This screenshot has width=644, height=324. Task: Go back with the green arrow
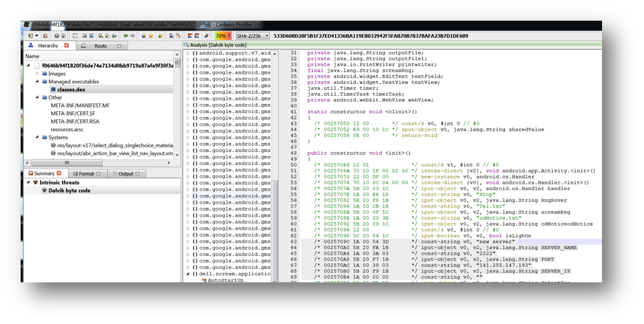click(x=126, y=36)
